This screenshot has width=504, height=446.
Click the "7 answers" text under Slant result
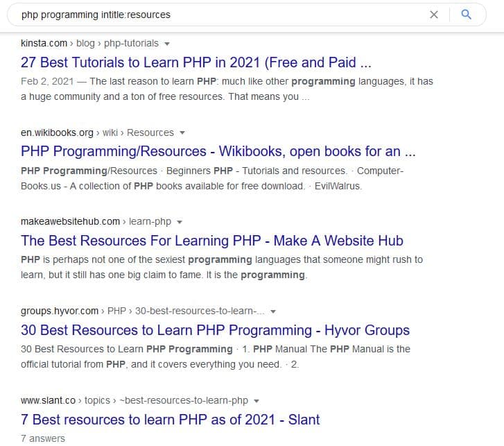click(x=43, y=438)
